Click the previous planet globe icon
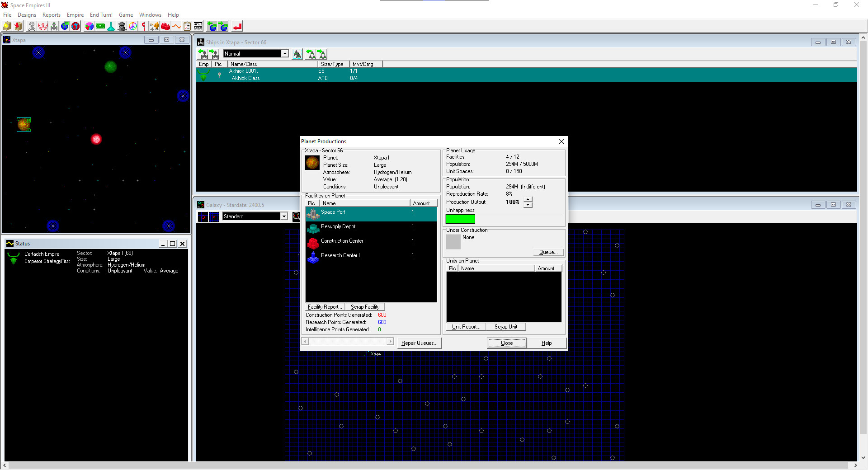Viewport: 868px width, 470px height. 212,26
